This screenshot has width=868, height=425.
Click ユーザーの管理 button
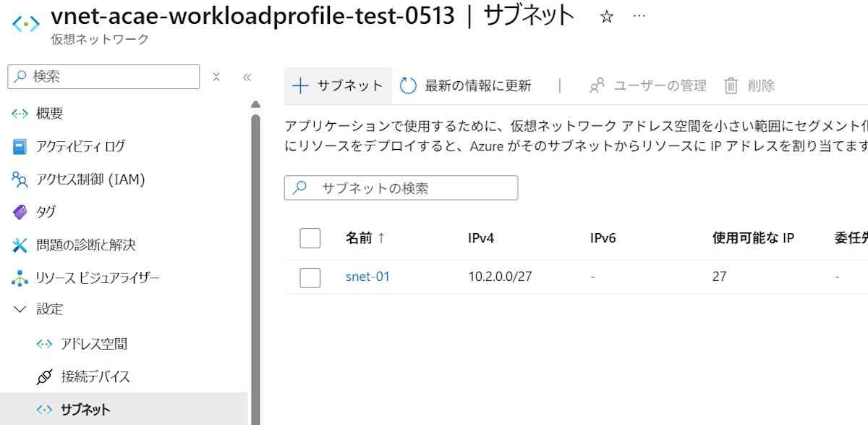pyautogui.click(x=648, y=85)
